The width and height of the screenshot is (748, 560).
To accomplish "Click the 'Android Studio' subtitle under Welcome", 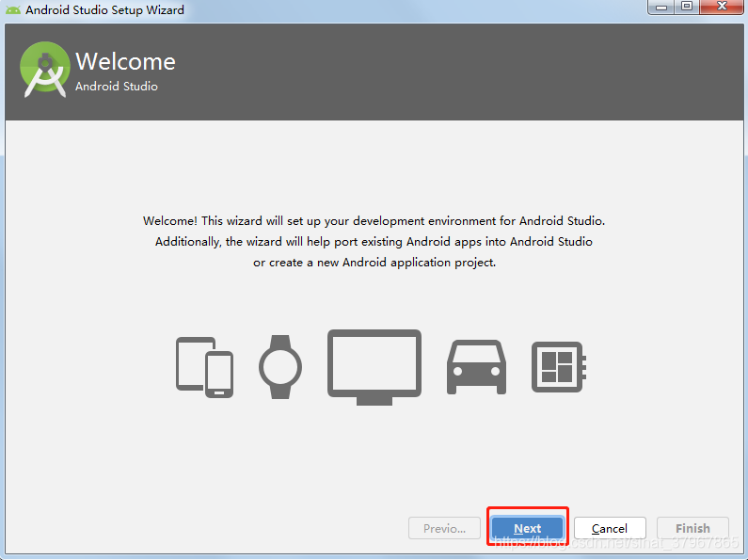I will [x=117, y=87].
